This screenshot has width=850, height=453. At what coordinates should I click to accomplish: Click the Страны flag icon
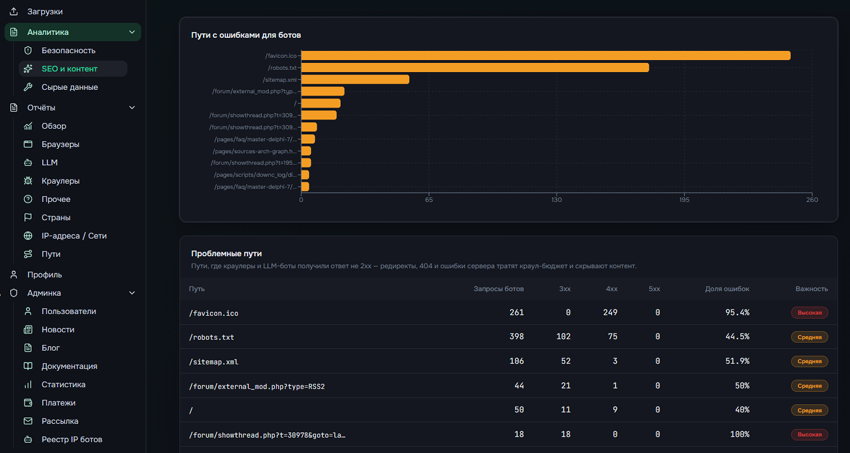point(28,218)
